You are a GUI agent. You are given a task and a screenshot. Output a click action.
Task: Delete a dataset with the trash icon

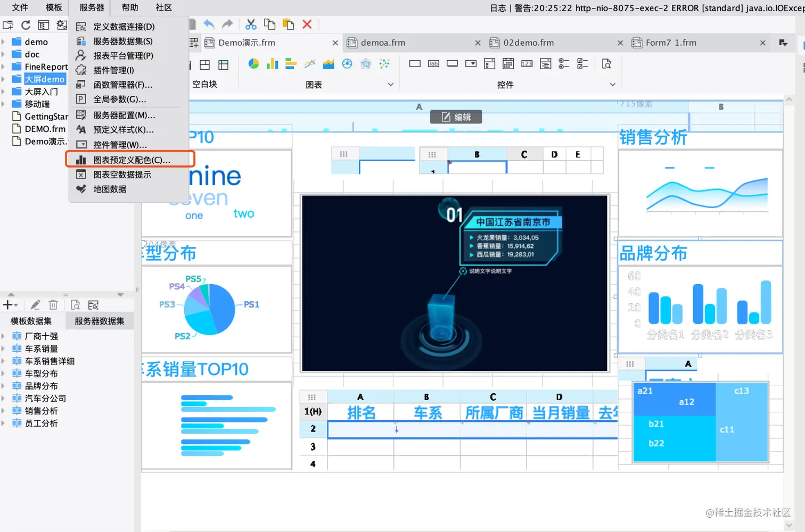coord(53,304)
